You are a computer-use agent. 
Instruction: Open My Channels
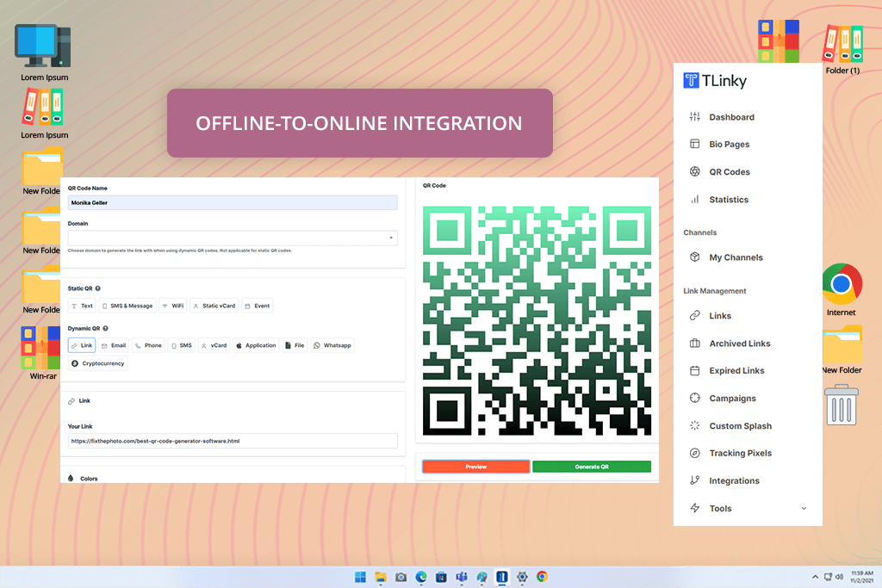point(736,257)
